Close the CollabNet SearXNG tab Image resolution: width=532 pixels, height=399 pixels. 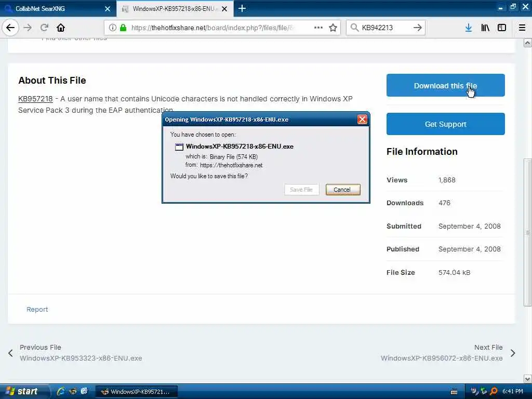(108, 9)
